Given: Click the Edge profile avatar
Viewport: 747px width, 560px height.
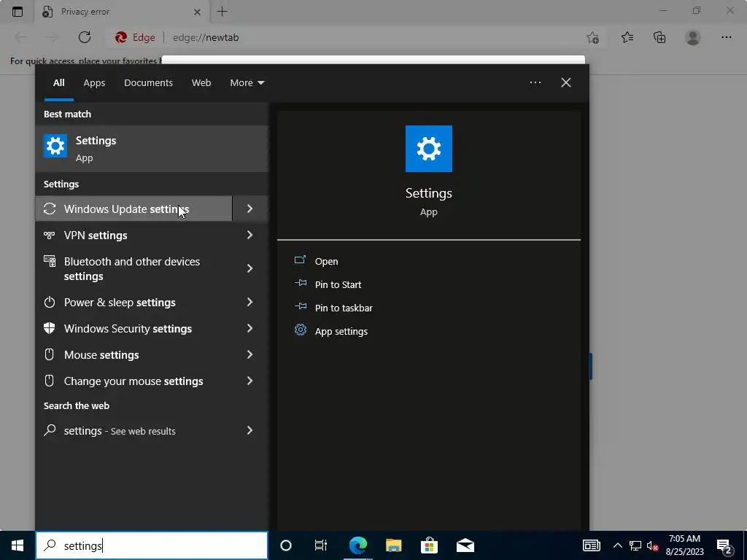Looking at the screenshot, I should (x=693, y=37).
